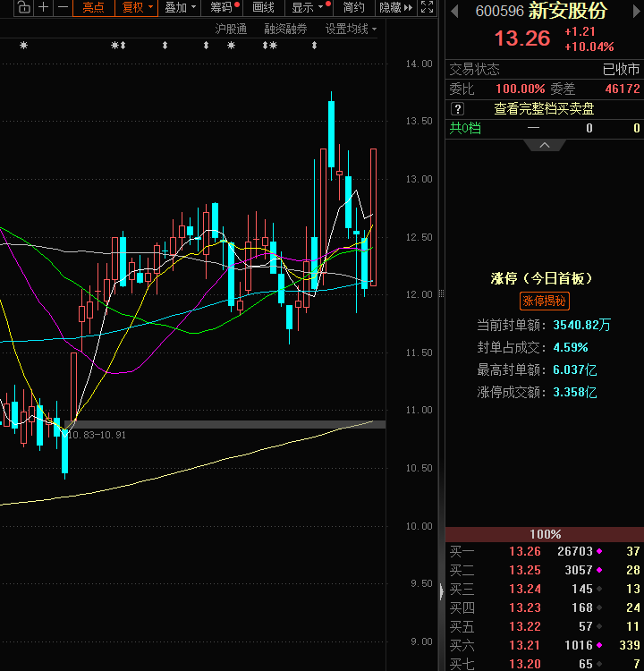Screen dimensions: 644x671
Task: Click the gray diamond in 买五 row
Action: pyautogui.click(x=599, y=626)
